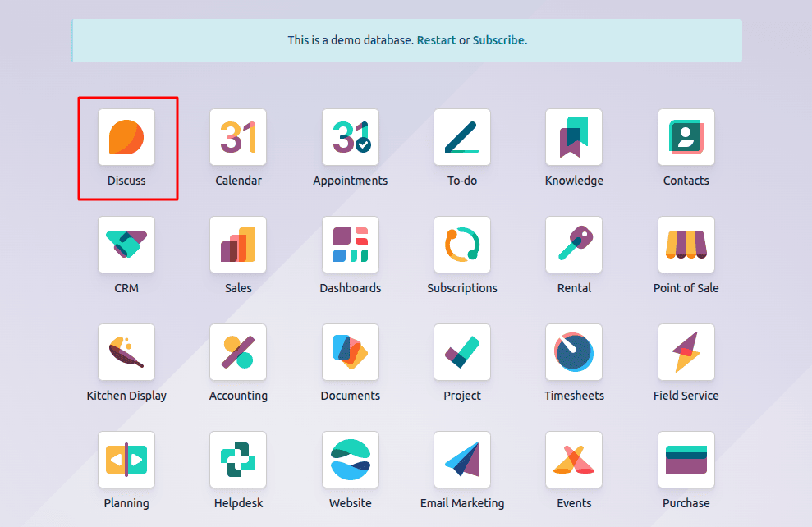Open the Documents app

(x=350, y=351)
